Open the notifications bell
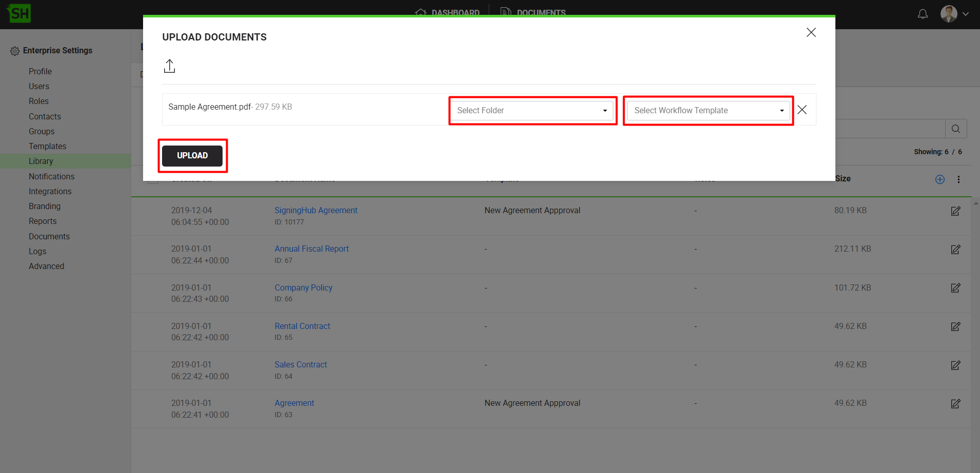980x473 pixels. [923, 14]
